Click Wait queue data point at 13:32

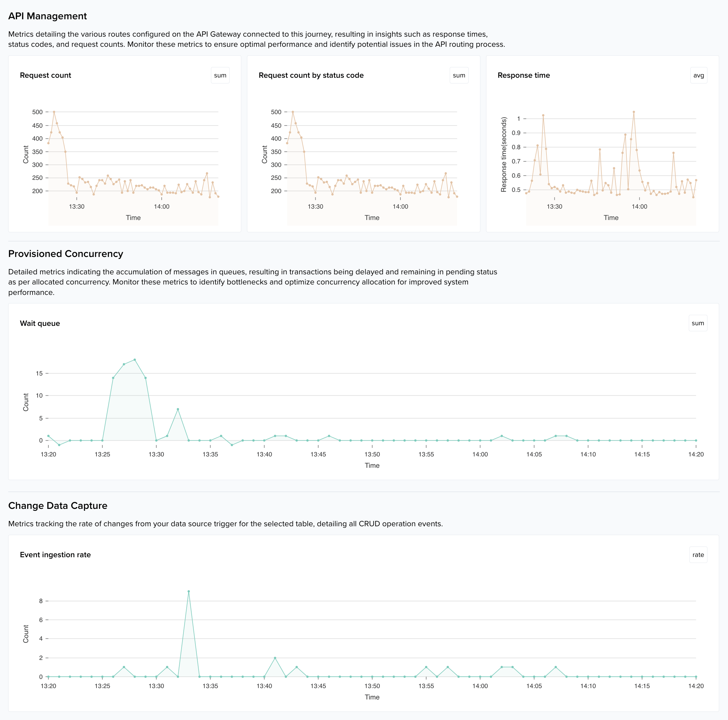pyautogui.click(x=178, y=409)
